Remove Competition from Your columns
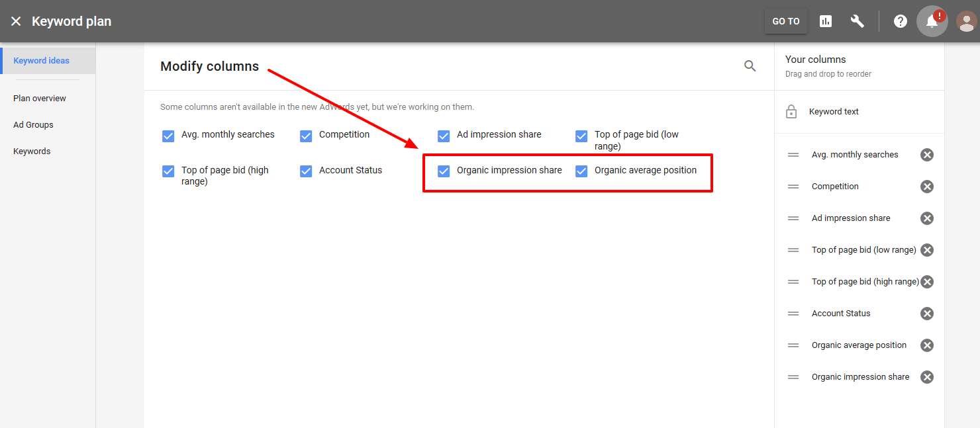 point(926,186)
